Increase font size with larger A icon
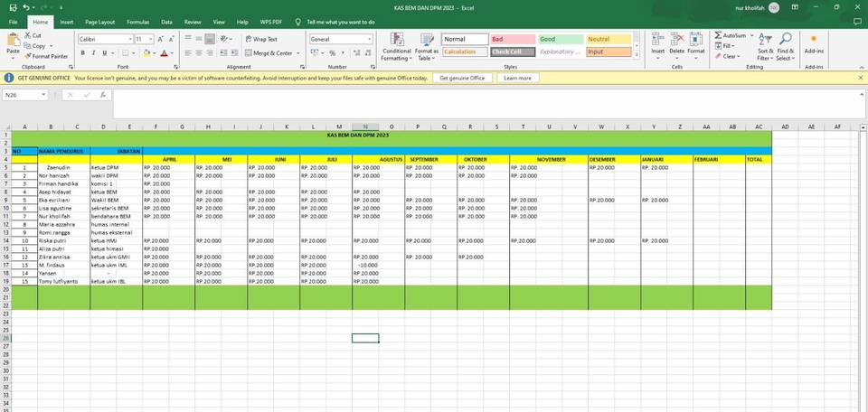The height and width of the screenshot is (412, 868). [161, 39]
